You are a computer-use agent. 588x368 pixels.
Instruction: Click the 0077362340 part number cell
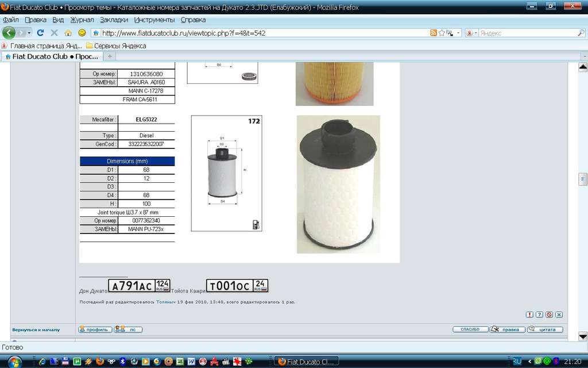coord(146,221)
